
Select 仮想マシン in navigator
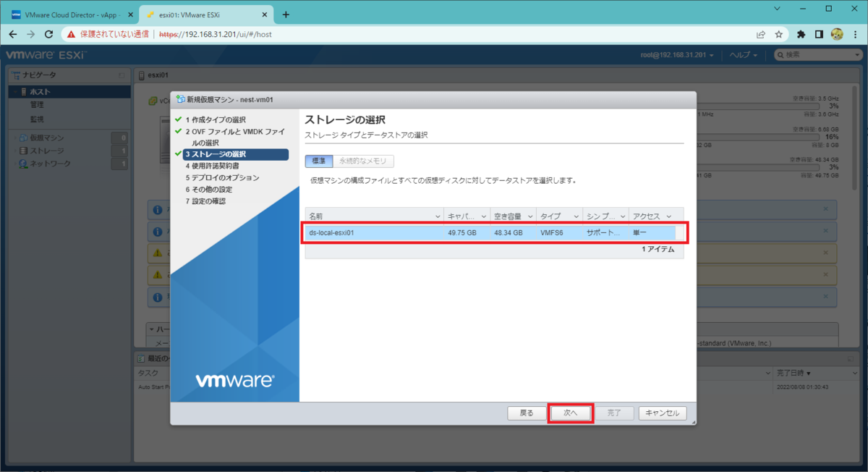pos(47,138)
